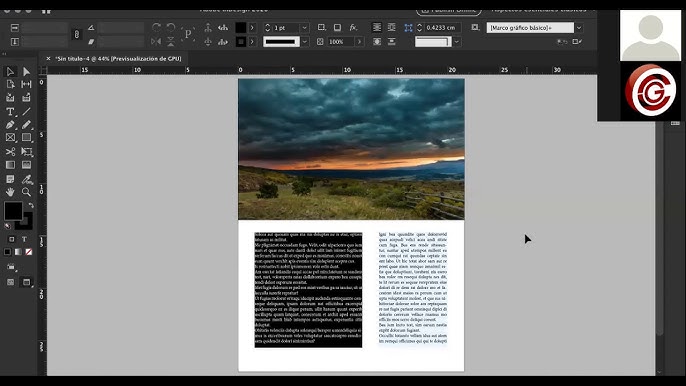Click the stroke weight stepper arrows
The width and height of the screenshot is (686, 386).
[x=267, y=28]
